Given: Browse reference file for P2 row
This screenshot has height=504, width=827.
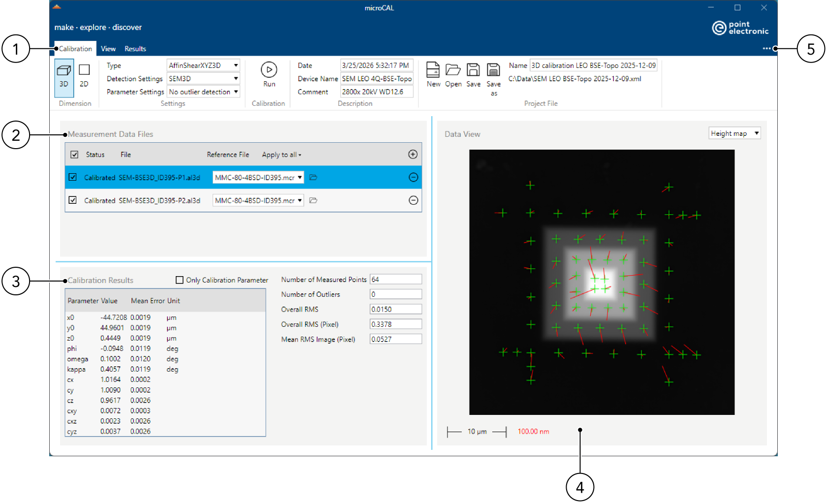Looking at the screenshot, I should (313, 200).
